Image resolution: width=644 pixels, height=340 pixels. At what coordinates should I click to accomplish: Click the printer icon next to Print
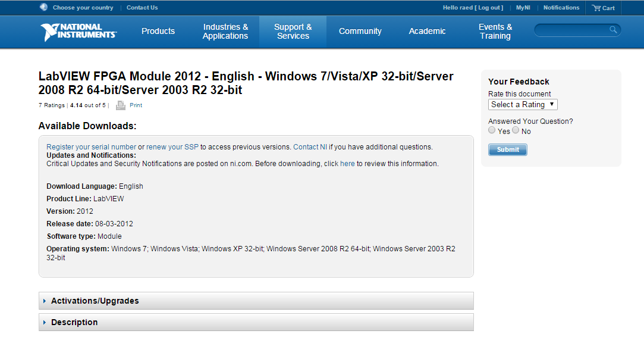click(120, 105)
